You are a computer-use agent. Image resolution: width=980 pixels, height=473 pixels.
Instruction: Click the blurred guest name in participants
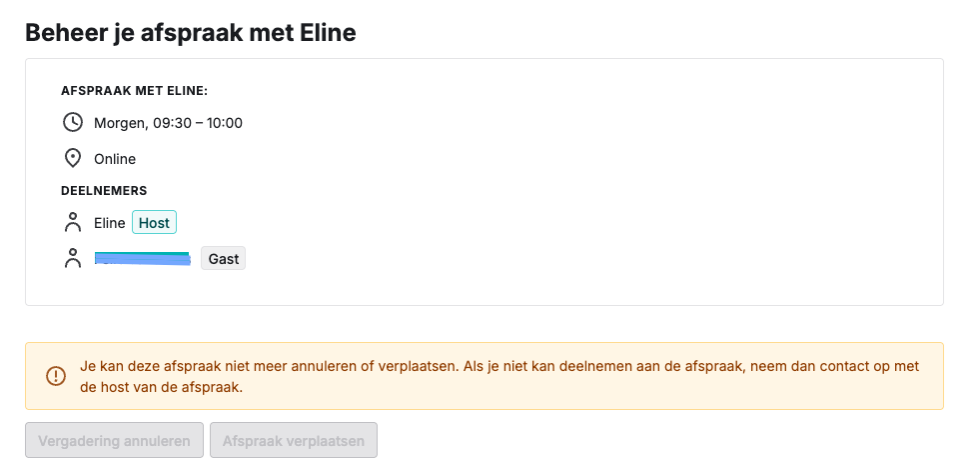(x=143, y=258)
